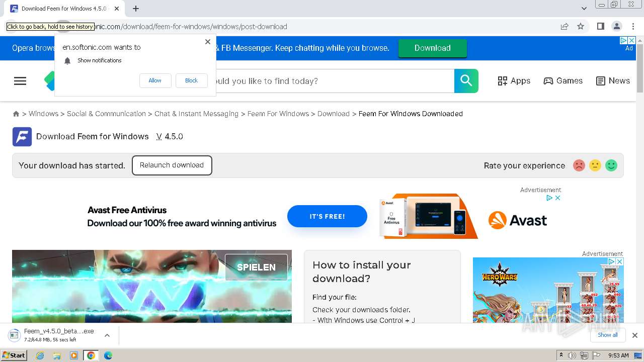
Task: Open the Chrome profile avatar
Action: coord(617,27)
